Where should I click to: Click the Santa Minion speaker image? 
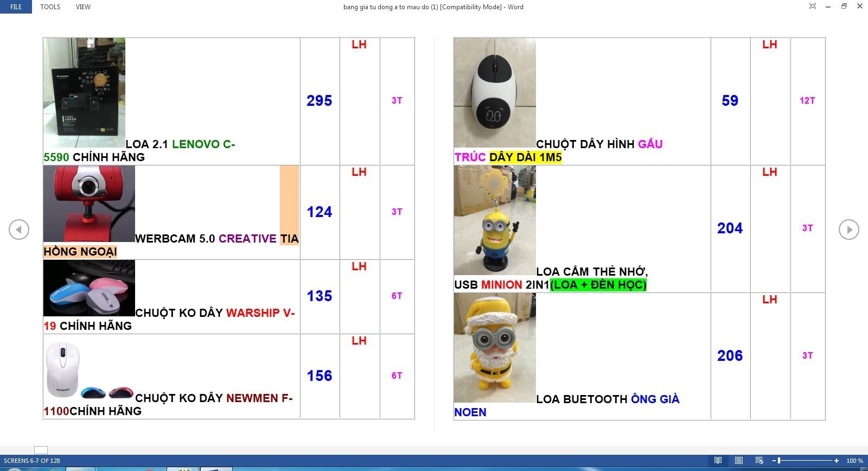point(495,348)
